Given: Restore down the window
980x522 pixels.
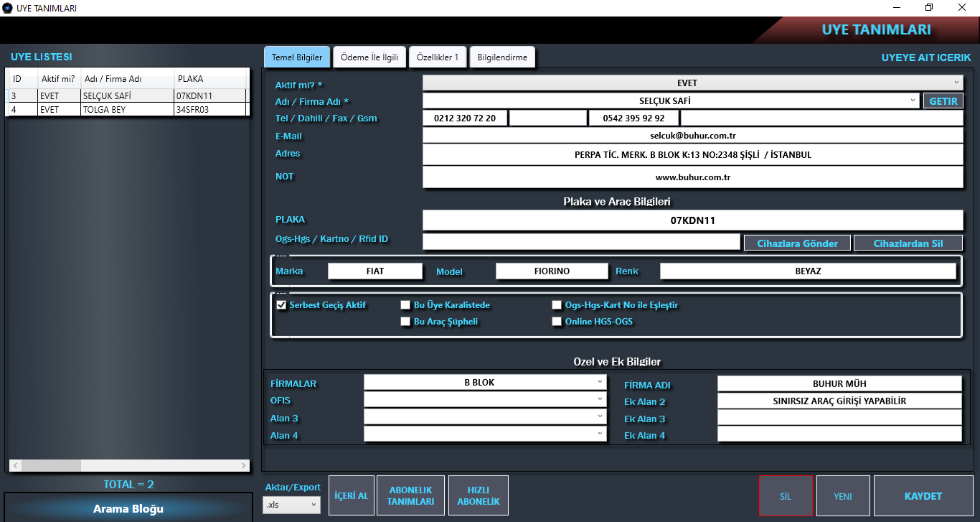Looking at the screenshot, I should click(930, 8).
